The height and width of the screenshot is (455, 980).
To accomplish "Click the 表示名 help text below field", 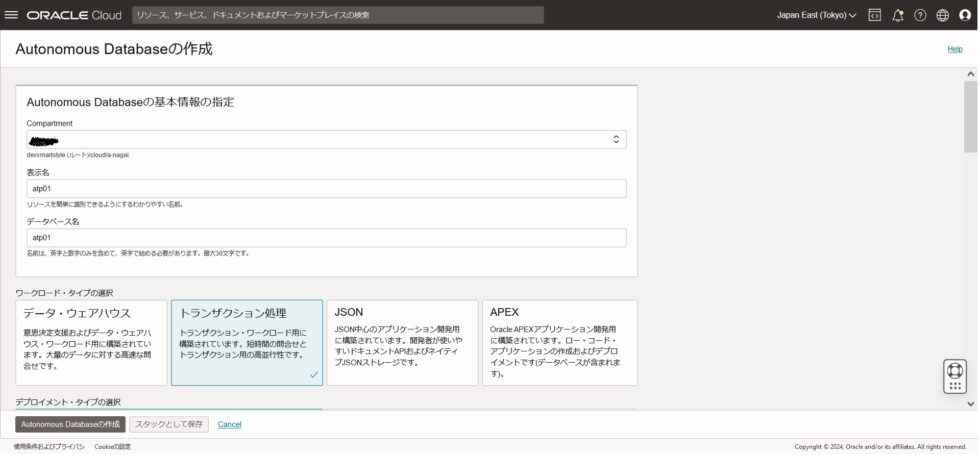I will pos(106,205).
